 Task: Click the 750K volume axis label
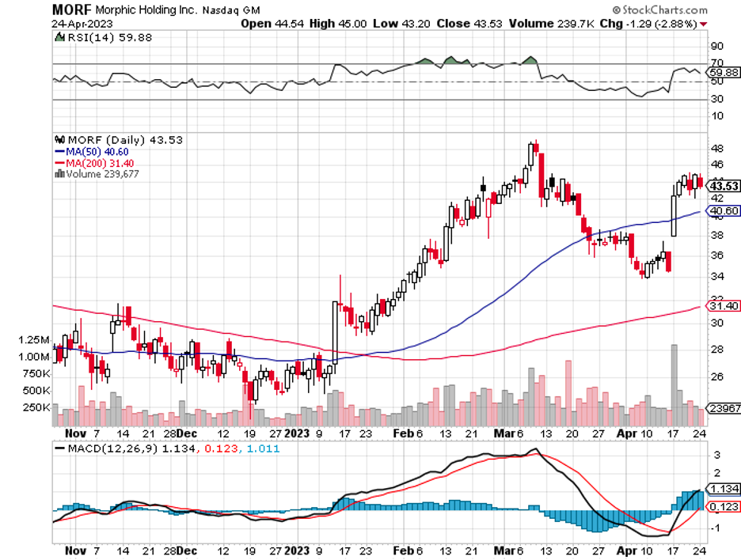tap(36, 373)
